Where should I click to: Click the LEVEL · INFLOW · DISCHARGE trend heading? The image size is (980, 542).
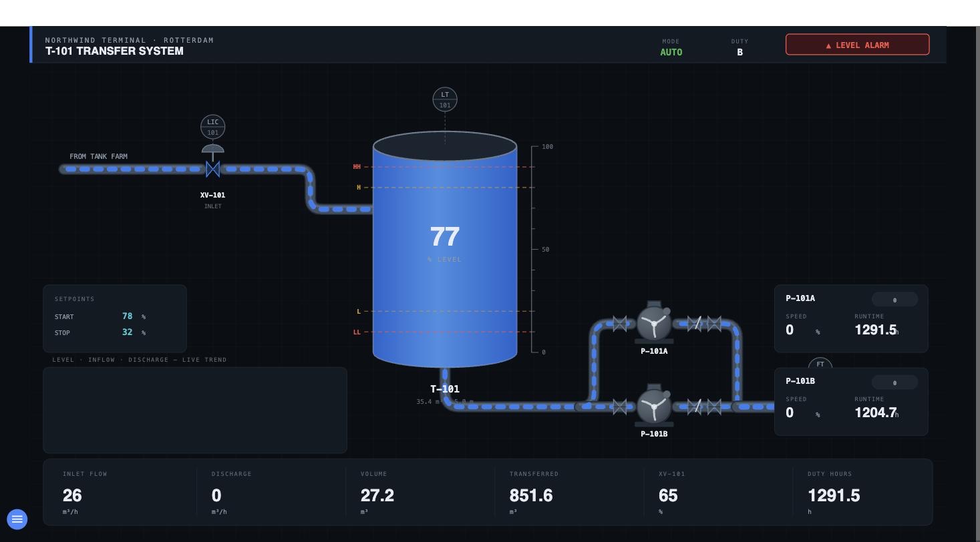pos(140,360)
